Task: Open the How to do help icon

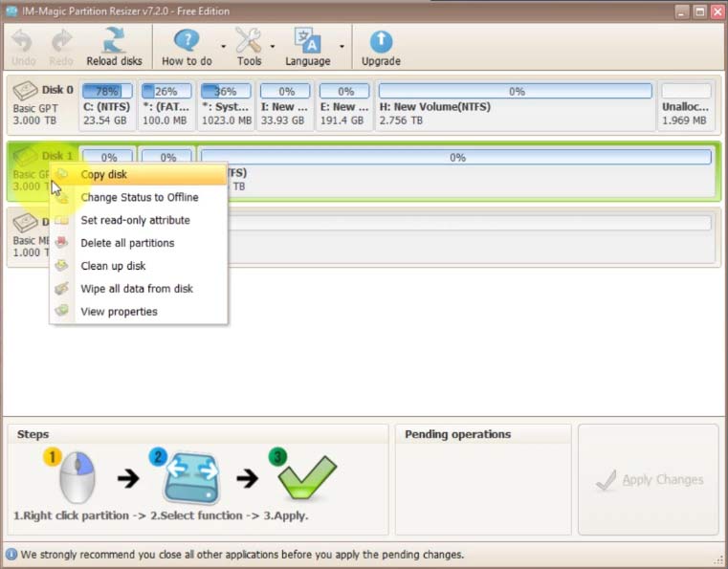Action: click(x=187, y=41)
